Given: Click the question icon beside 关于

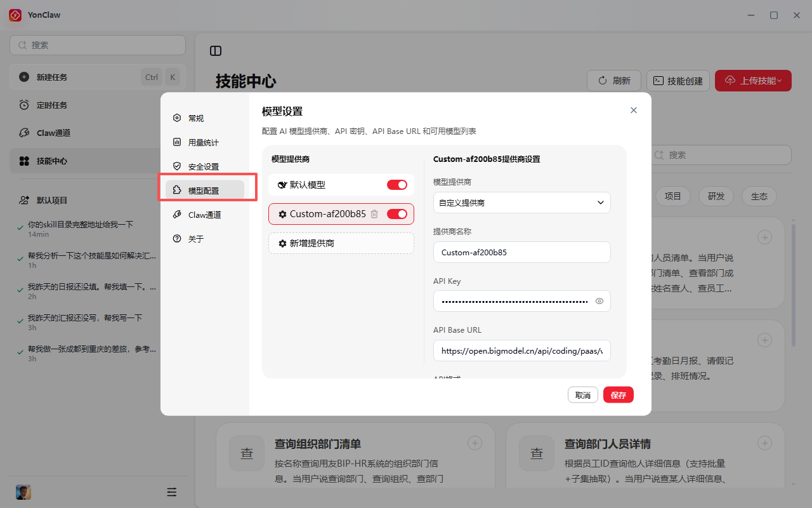Looking at the screenshot, I should click(x=177, y=239).
